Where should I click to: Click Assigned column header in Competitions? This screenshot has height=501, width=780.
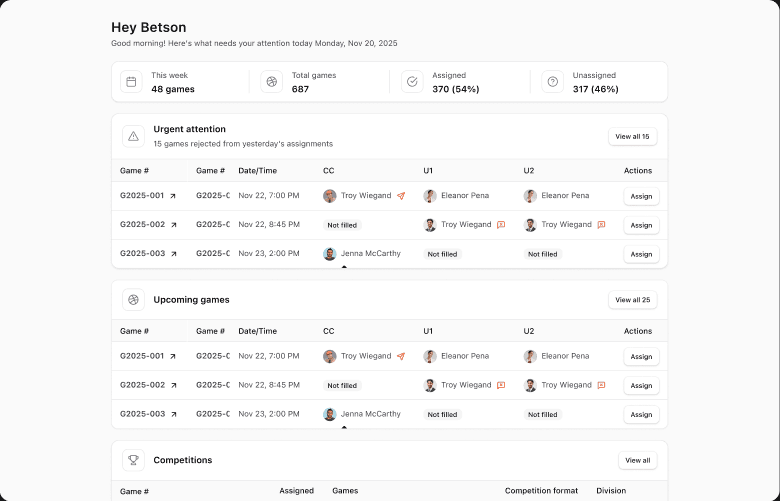296,491
